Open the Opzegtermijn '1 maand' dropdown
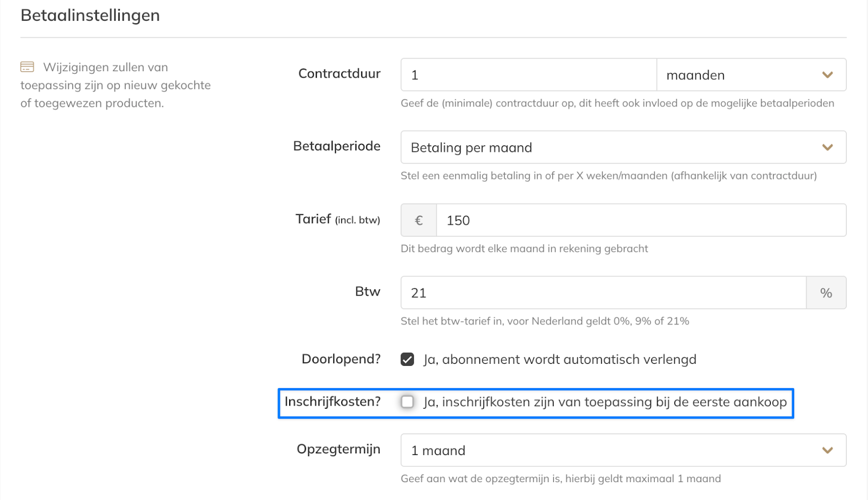The height and width of the screenshot is (500, 868). [623, 450]
